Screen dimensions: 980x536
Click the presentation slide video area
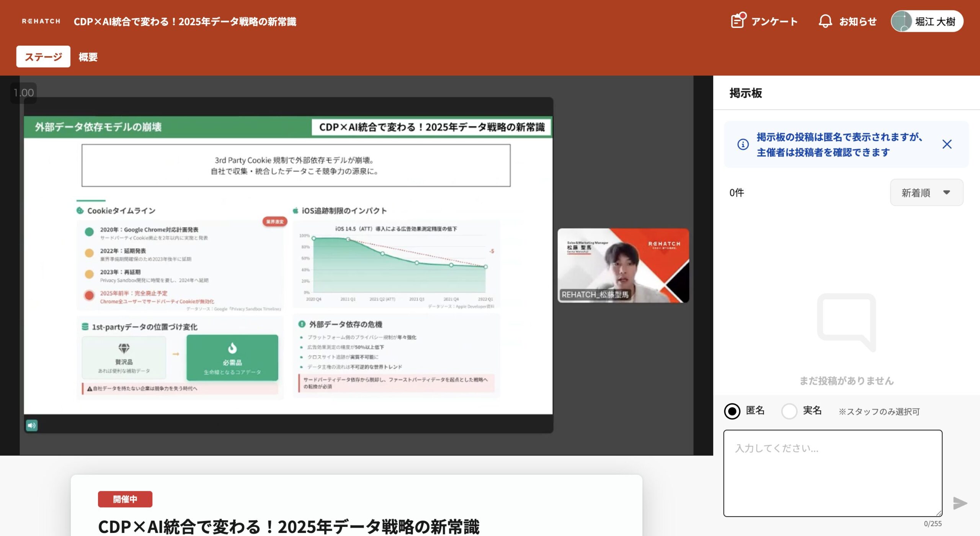(288, 264)
